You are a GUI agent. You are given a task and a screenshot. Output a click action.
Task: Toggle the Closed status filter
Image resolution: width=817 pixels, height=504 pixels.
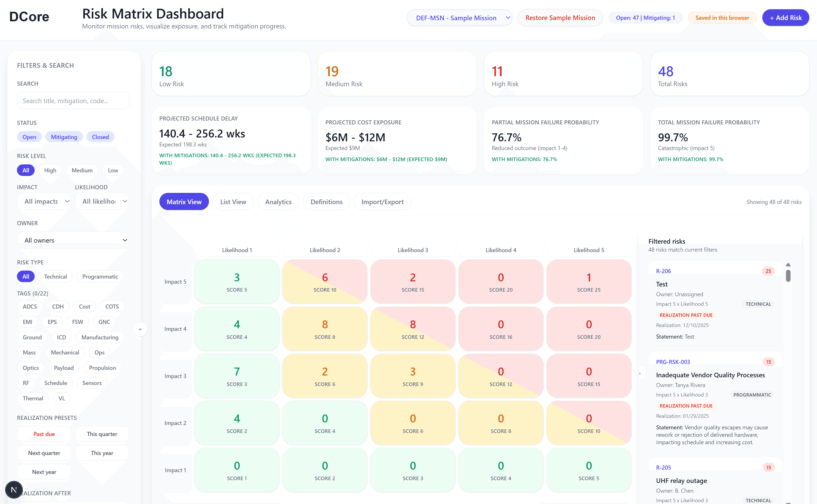100,137
